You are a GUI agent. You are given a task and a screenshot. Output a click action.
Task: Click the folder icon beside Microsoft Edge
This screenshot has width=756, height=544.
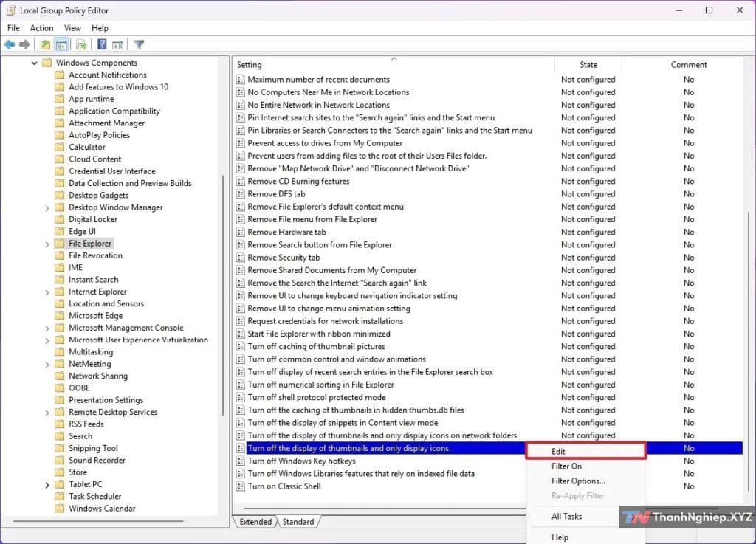[x=59, y=316]
